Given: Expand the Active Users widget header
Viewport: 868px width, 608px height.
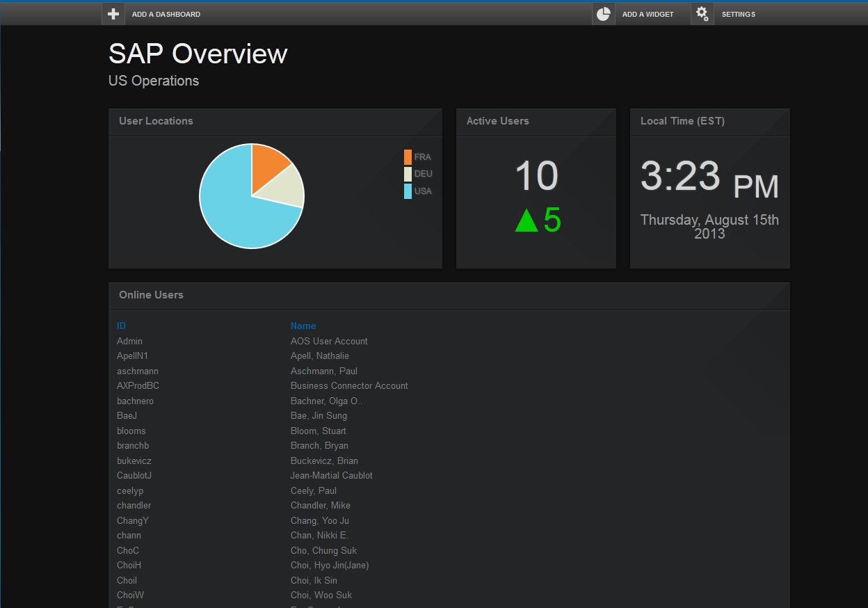Looking at the screenshot, I should [x=497, y=121].
